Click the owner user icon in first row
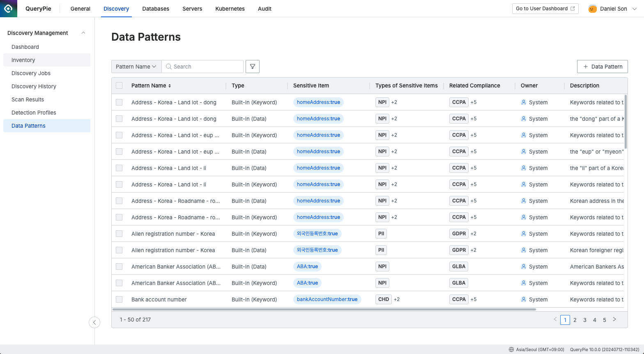Screen dimensions: 644x354 pyautogui.click(x=524, y=102)
